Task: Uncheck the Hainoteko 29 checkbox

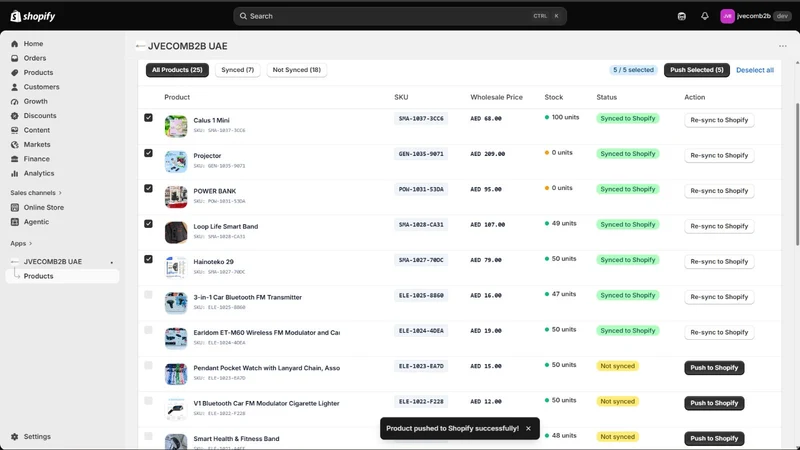Action: coord(148,259)
